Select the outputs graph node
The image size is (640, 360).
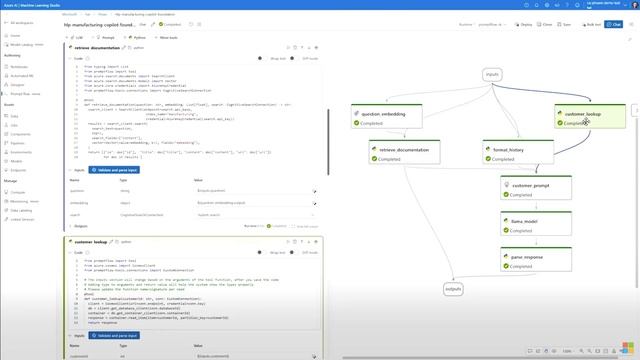pyautogui.click(x=453, y=289)
